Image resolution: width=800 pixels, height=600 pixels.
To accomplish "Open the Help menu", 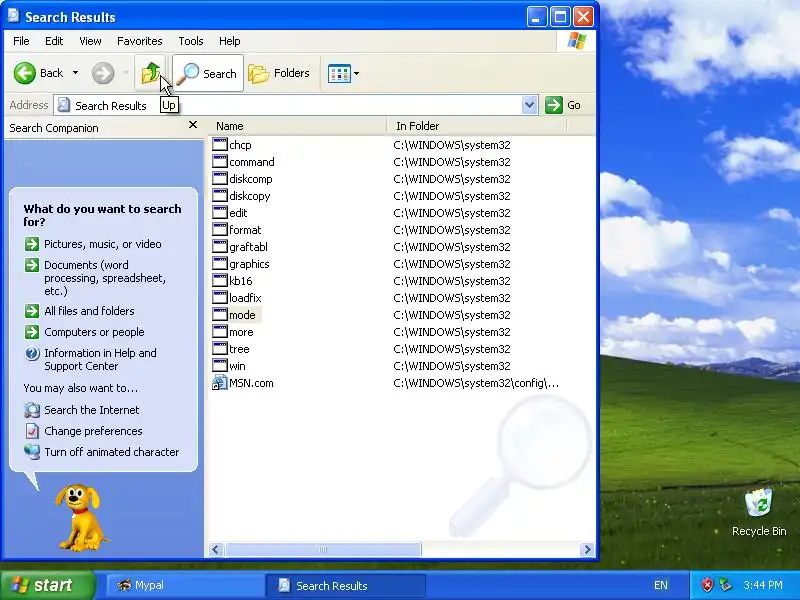I will click(230, 41).
